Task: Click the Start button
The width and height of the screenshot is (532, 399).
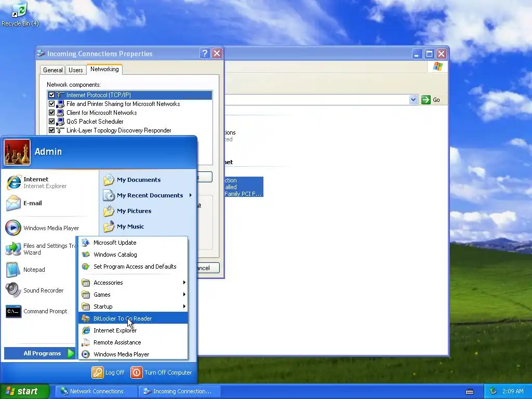Action: point(24,391)
